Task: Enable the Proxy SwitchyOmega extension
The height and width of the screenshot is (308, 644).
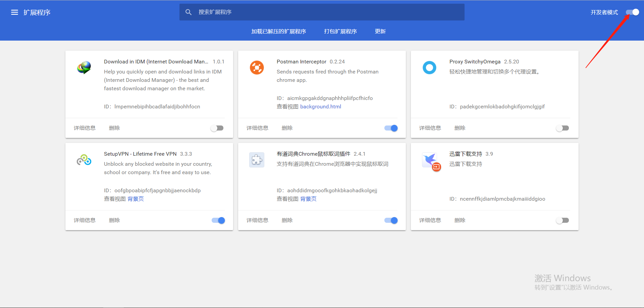Action: pyautogui.click(x=562, y=128)
